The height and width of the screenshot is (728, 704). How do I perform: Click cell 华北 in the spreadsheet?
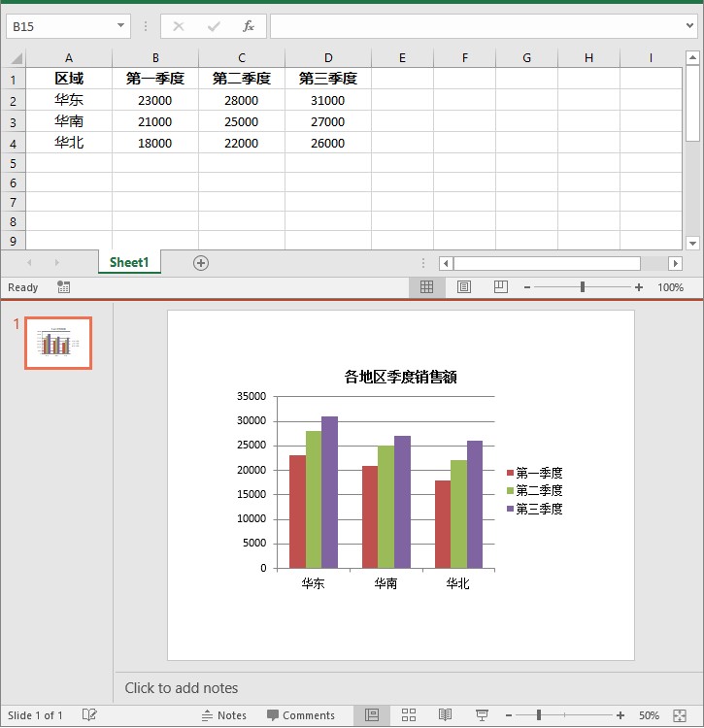tap(69, 143)
